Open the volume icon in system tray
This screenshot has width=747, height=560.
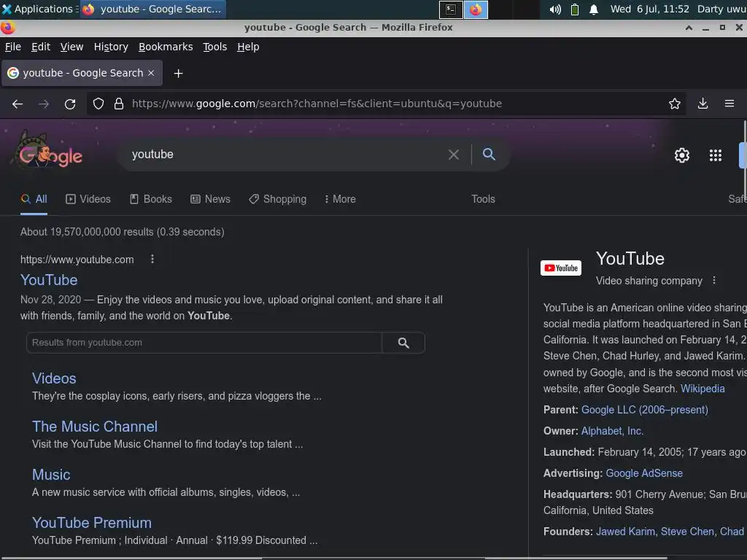[x=555, y=9]
